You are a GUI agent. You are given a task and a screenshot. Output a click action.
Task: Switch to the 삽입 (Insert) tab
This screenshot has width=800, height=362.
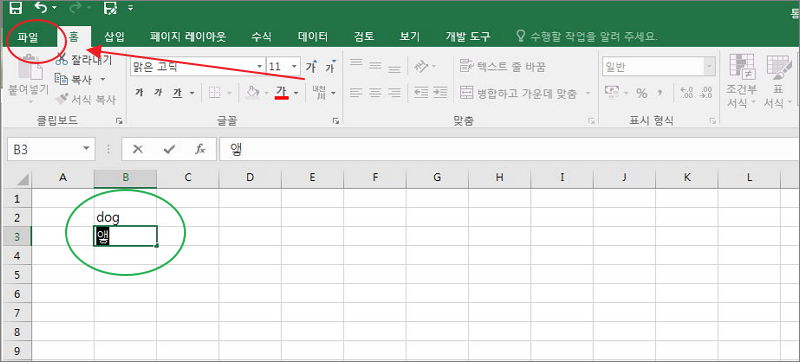[x=114, y=37]
